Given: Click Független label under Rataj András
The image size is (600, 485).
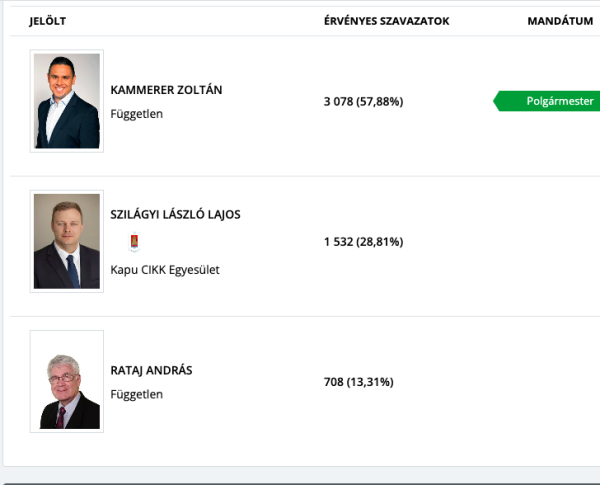Looking at the screenshot, I should (x=137, y=394).
